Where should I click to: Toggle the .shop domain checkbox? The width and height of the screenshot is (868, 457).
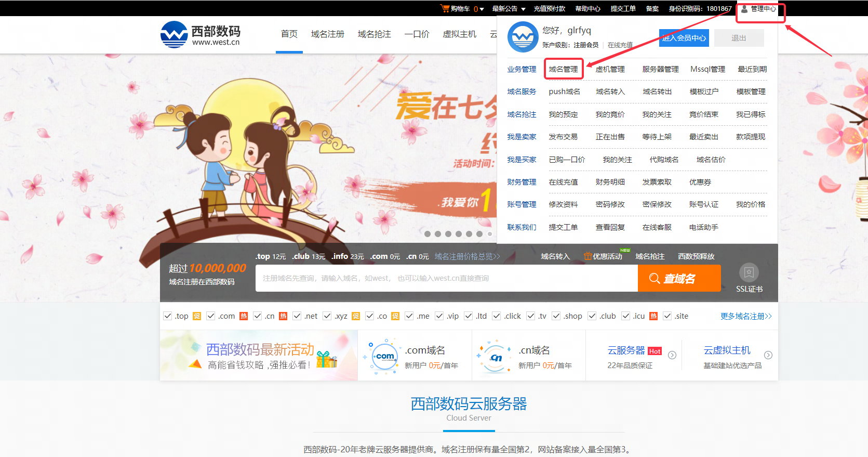click(556, 316)
